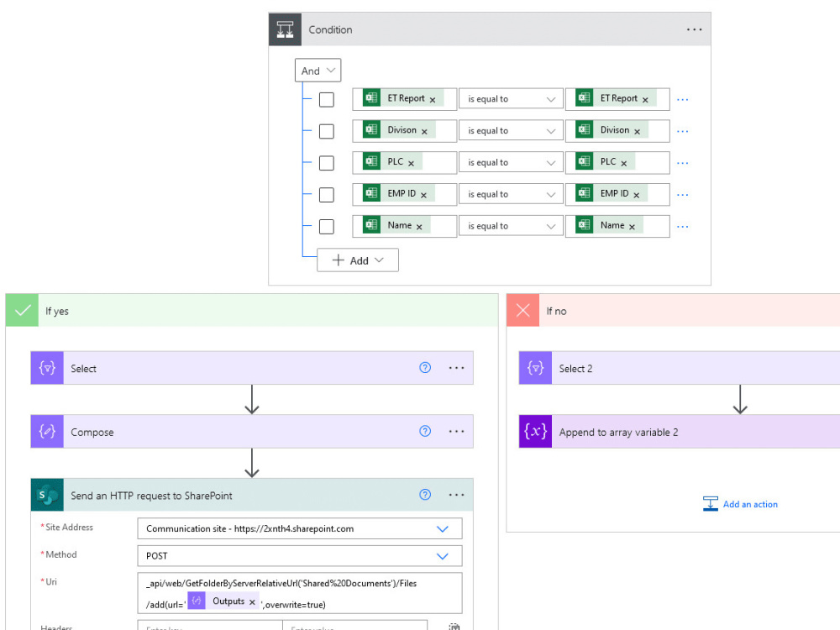Expand the Select action card
The width and height of the screenshot is (840, 630).
coord(252,368)
